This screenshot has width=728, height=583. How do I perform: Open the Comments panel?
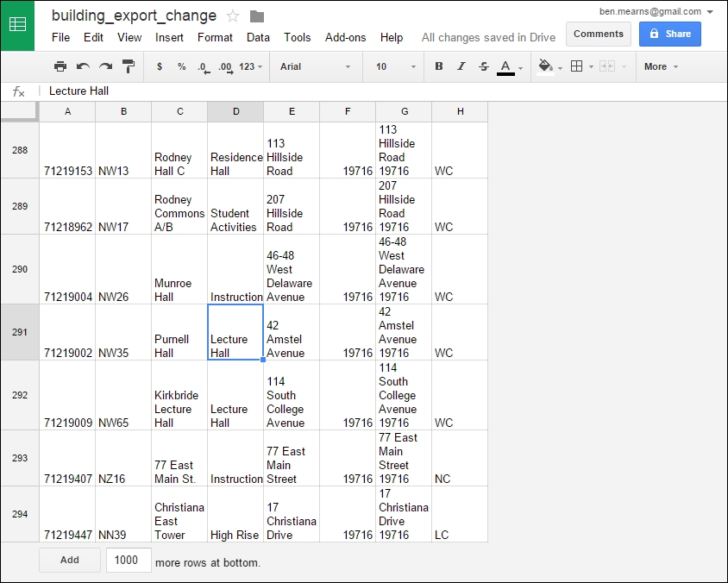[x=598, y=34]
